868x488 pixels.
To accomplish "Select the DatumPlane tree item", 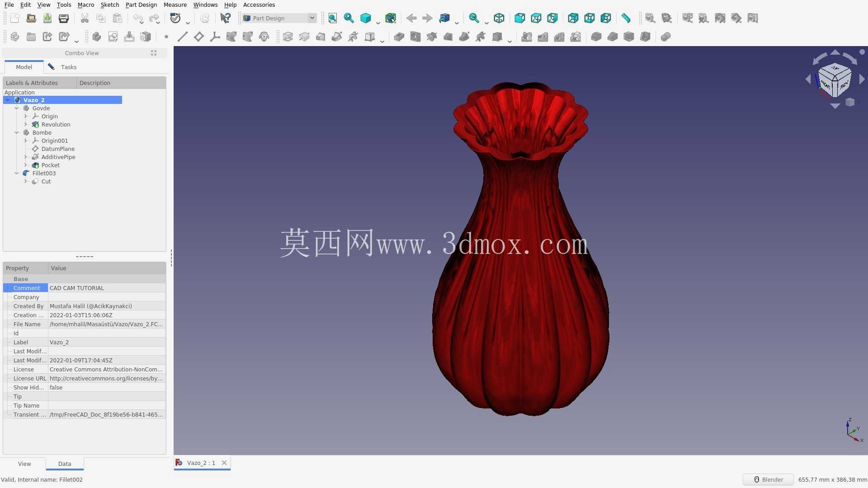I will [x=58, y=149].
